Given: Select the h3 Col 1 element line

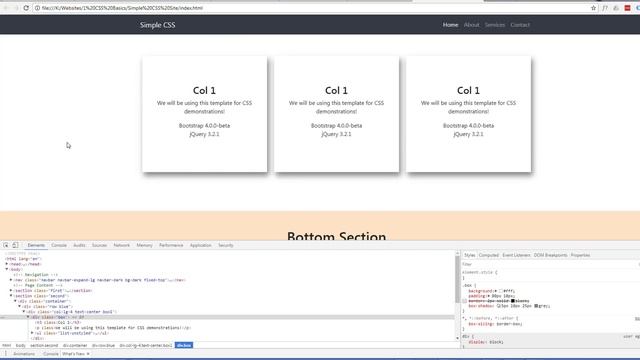Looking at the screenshot, I should click(58, 322).
